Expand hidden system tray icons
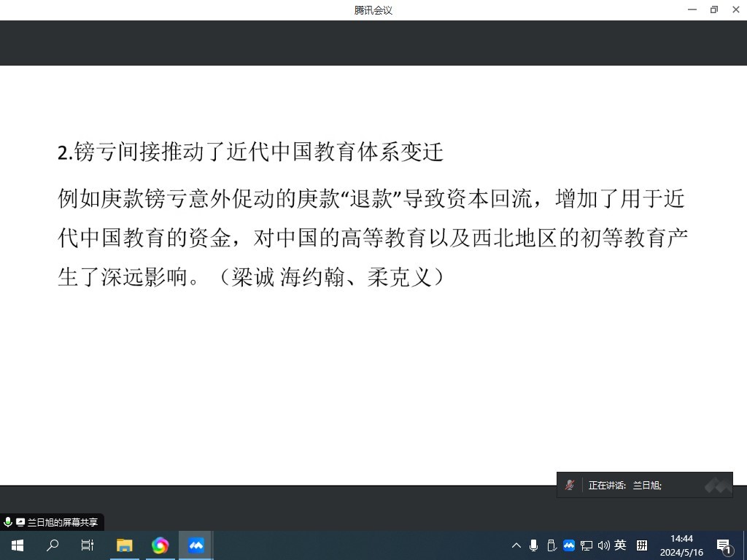747x560 pixels. click(516, 545)
